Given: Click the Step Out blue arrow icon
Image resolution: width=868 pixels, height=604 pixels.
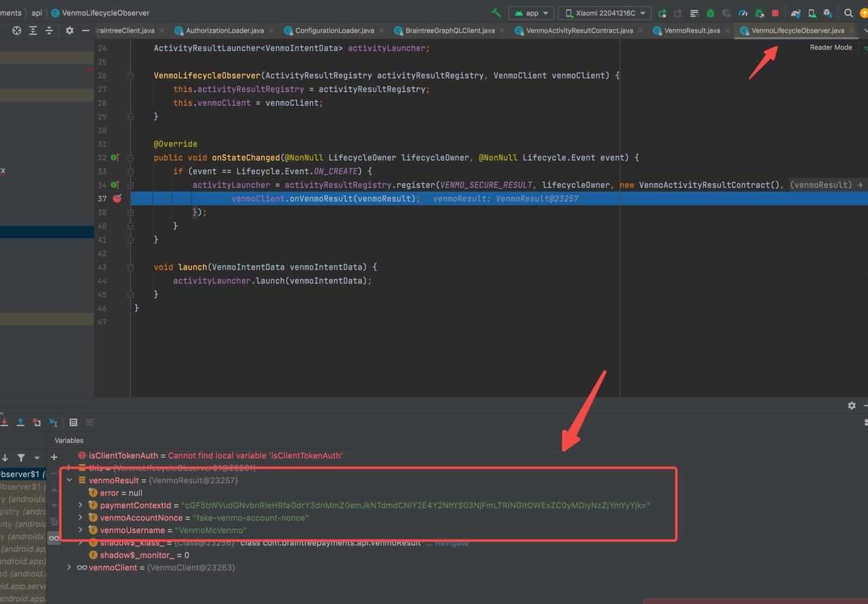Looking at the screenshot, I should pos(20,422).
